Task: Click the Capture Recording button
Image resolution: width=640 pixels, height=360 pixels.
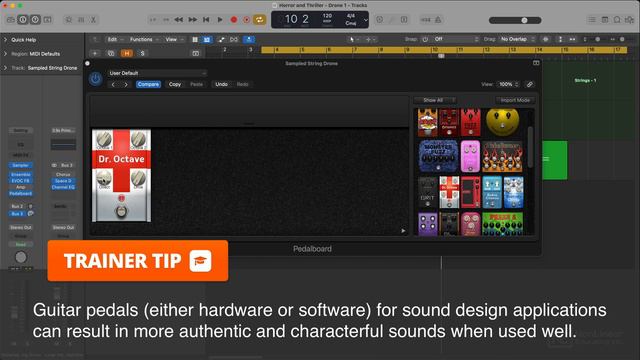Action: (247, 20)
